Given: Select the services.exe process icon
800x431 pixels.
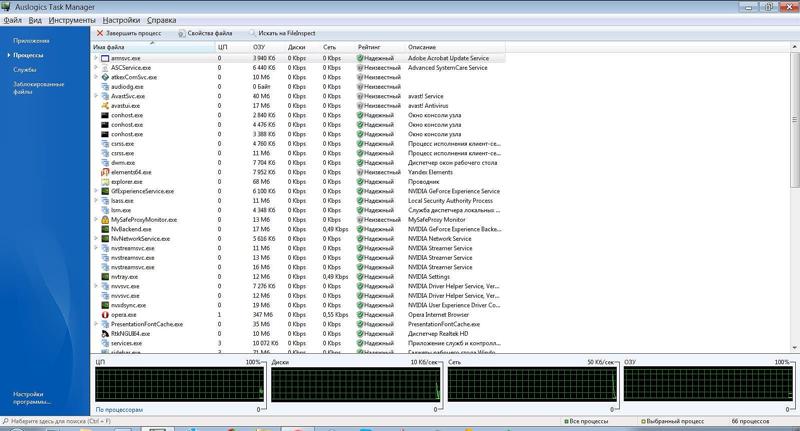Looking at the screenshot, I should coord(105,343).
